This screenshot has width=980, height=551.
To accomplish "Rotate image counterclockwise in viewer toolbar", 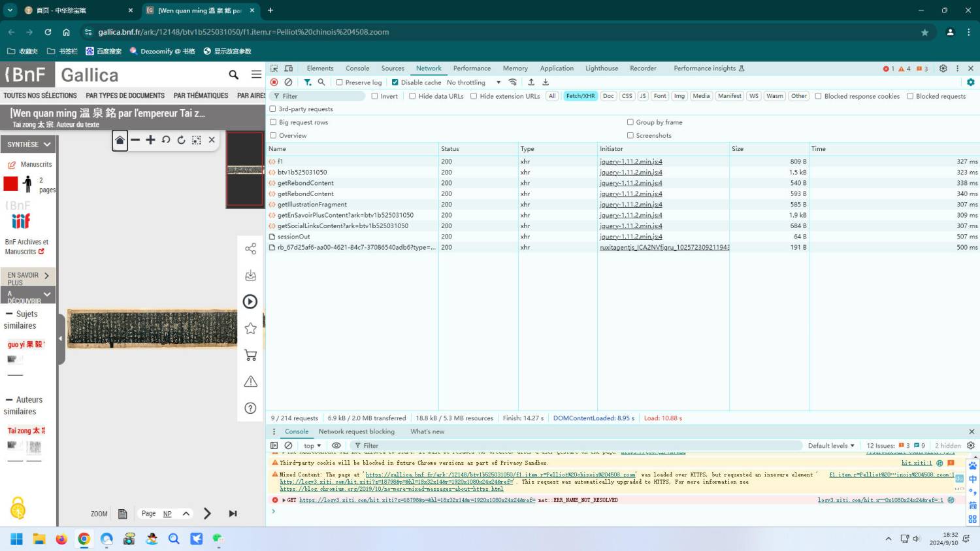I will 166,140.
